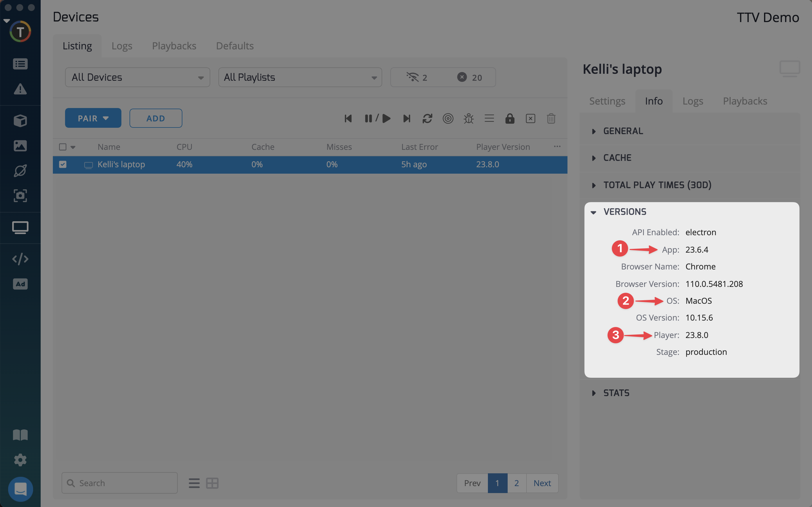Click the Search input field
This screenshot has width=812, height=507.
coord(124,483)
